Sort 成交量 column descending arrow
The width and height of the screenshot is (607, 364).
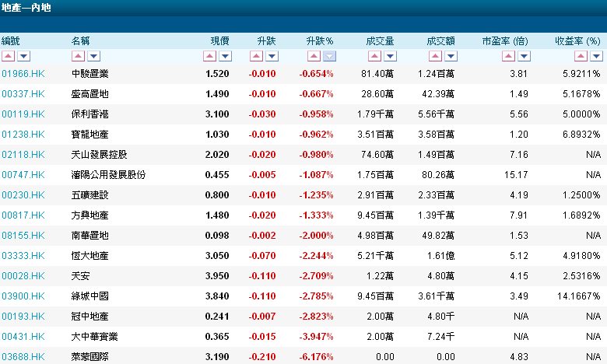click(x=390, y=56)
